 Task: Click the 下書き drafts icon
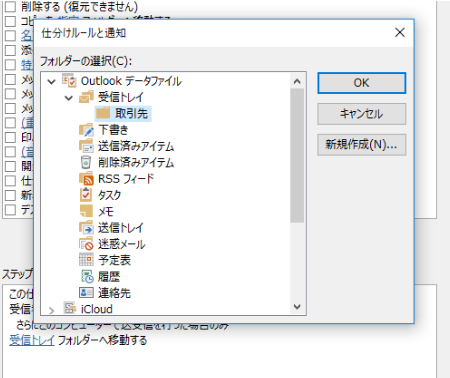coord(86,130)
